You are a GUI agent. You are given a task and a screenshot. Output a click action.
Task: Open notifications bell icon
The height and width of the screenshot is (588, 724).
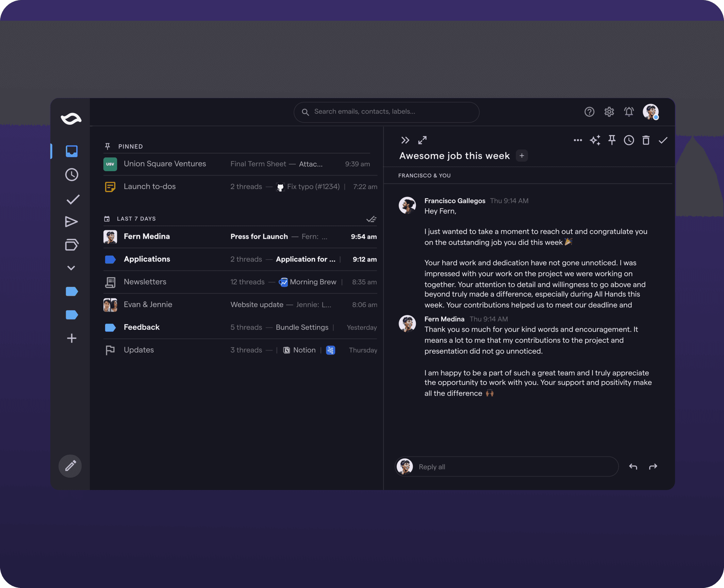pos(629,112)
